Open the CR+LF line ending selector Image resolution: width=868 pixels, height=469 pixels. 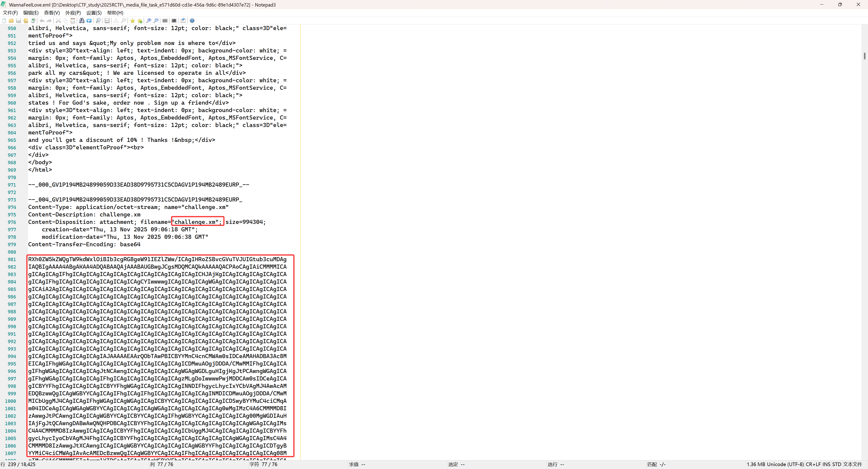tap(813, 464)
